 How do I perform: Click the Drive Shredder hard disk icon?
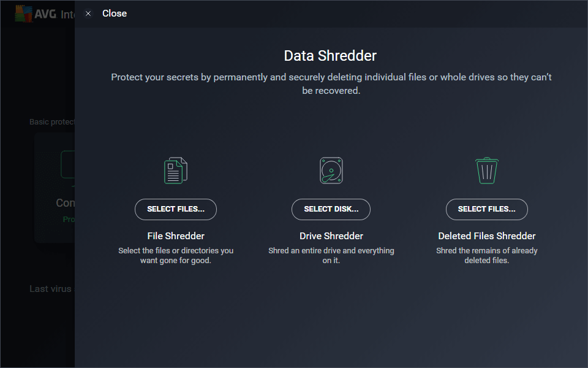(x=331, y=170)
